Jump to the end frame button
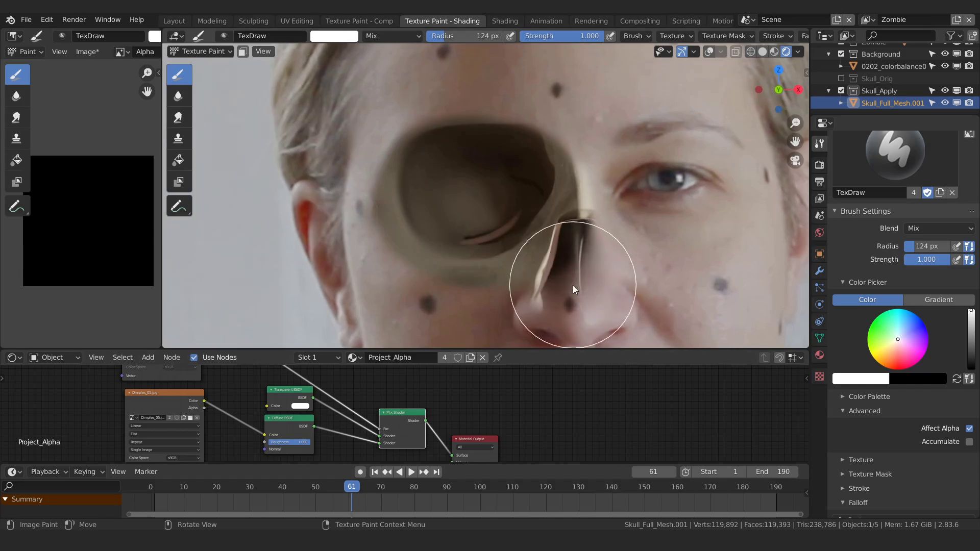 coord(436,472)
